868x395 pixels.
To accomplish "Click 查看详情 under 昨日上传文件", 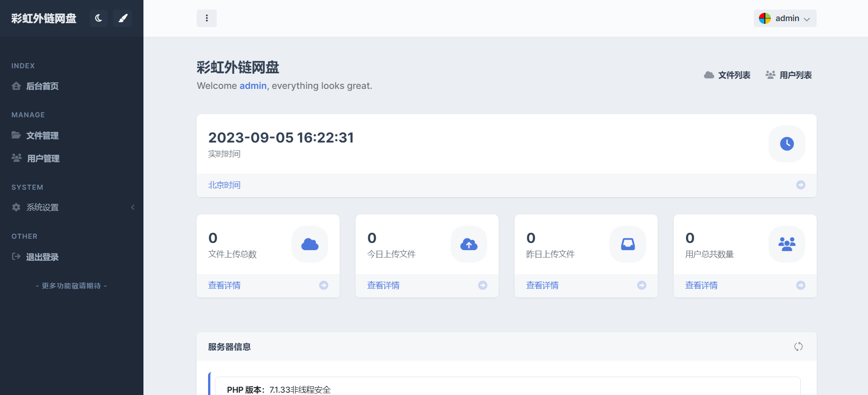I will click(542, 285).
